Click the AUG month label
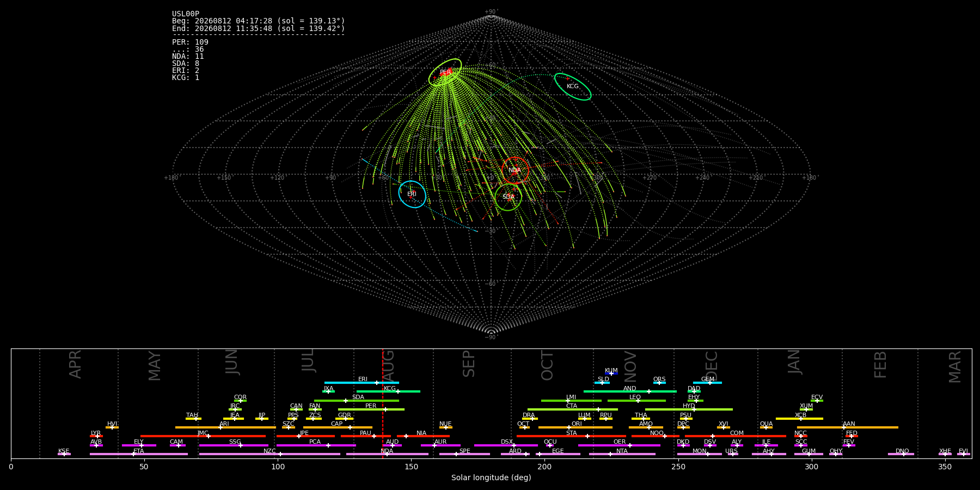Screen dimensions: 980x490 (x=388, y=365)
